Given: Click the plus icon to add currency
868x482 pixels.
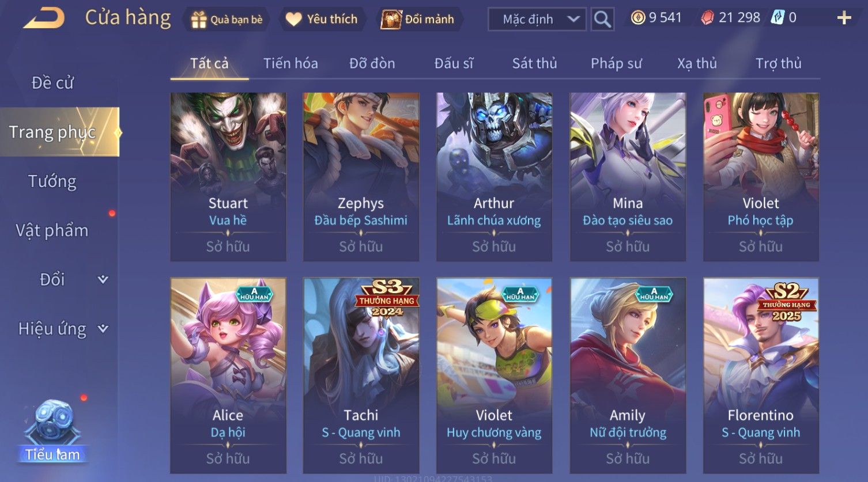Looking at the screenshot, I should [844, 18].
